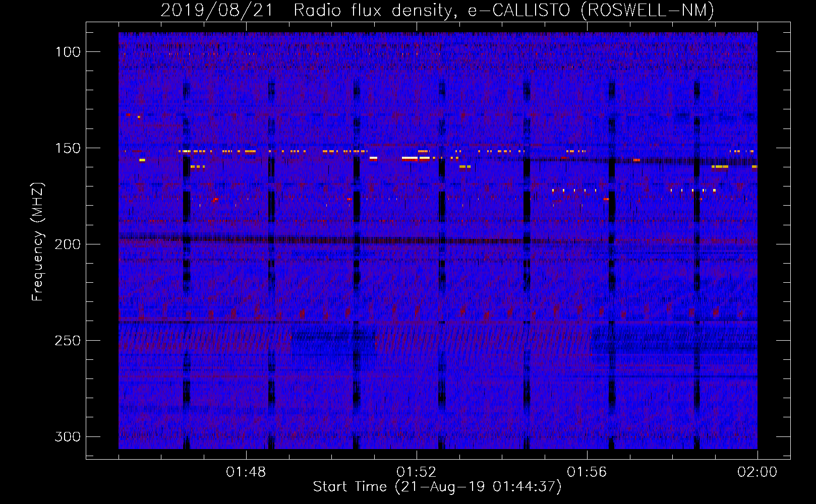Click the 01:48 time tick label
This screenshot has height=504, width=816.
(x=246, y=472)
